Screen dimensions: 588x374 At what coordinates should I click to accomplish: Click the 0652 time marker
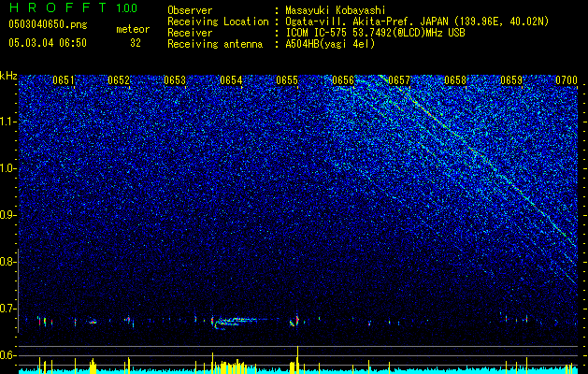pyautogui.click(x=119, y=80)
